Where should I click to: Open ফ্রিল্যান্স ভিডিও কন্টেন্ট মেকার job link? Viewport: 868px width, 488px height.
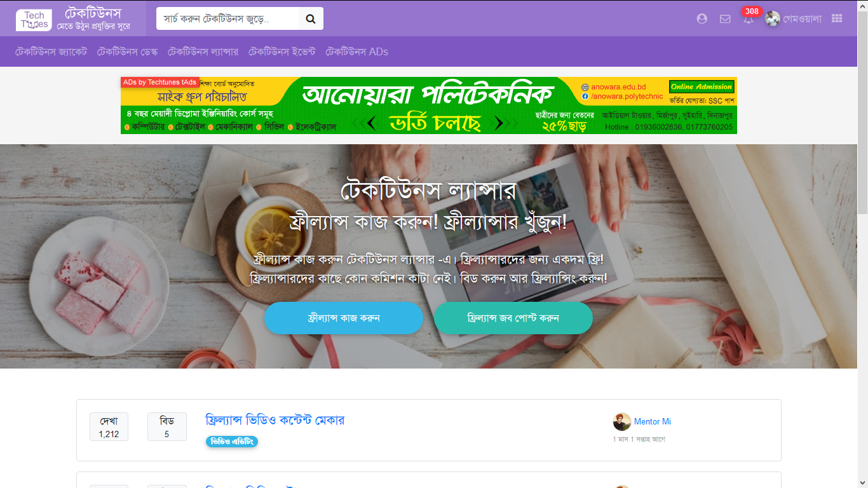click(275, 420)
